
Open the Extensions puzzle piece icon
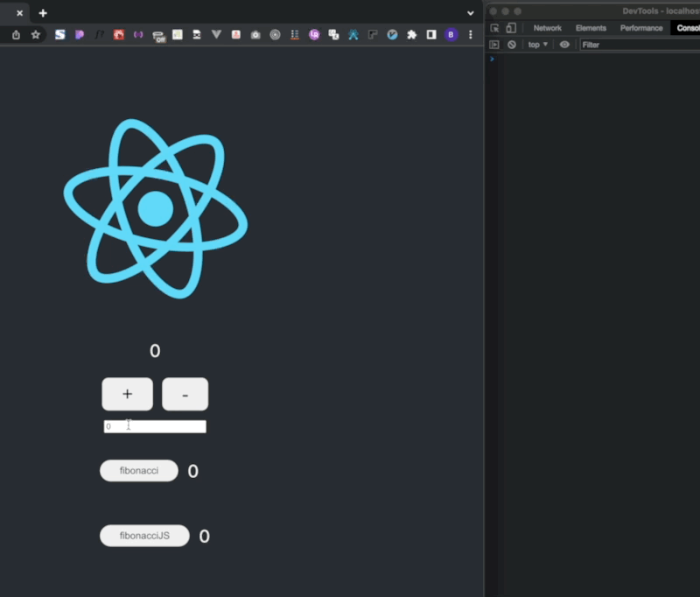[x=411, y=35]
